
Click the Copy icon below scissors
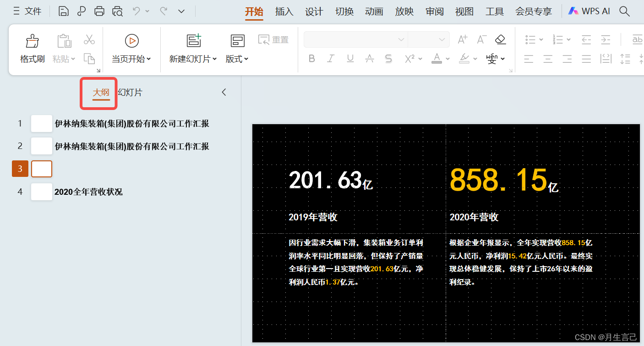(89, 59)
